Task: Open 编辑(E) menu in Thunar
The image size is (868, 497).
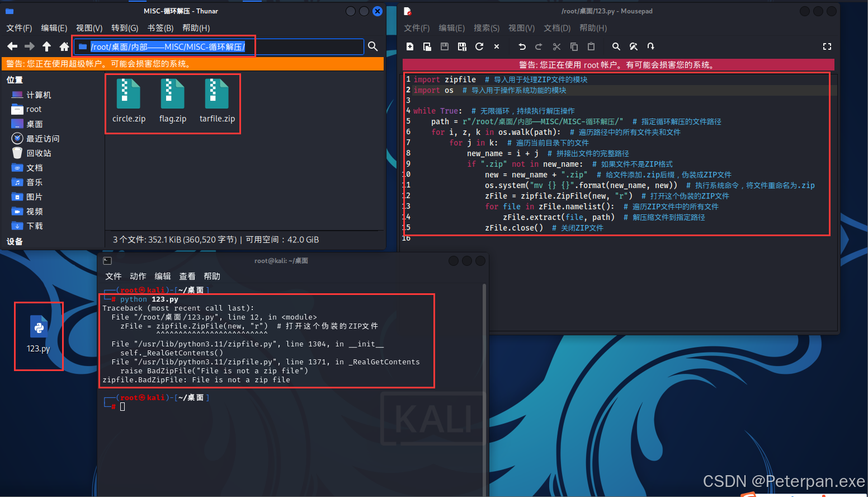Action: pos(54,28)
